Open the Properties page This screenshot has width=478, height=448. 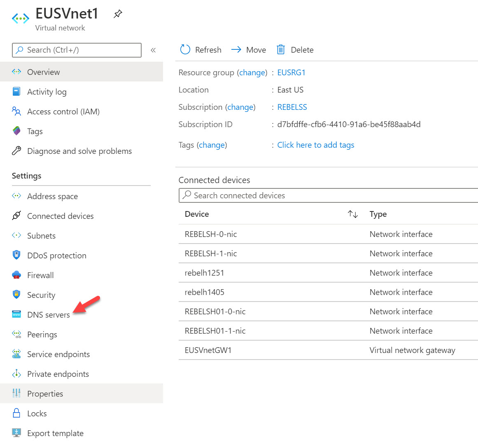point(82,393)
